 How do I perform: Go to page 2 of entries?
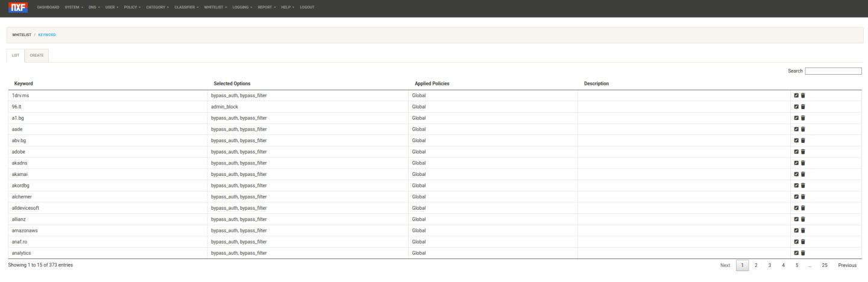click(756, 265)
